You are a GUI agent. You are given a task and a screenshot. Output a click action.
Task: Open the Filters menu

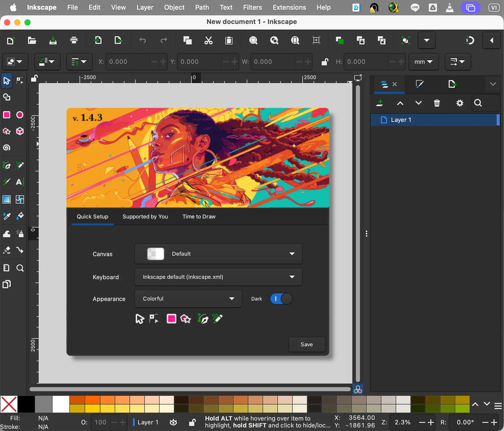click(252, 7)
